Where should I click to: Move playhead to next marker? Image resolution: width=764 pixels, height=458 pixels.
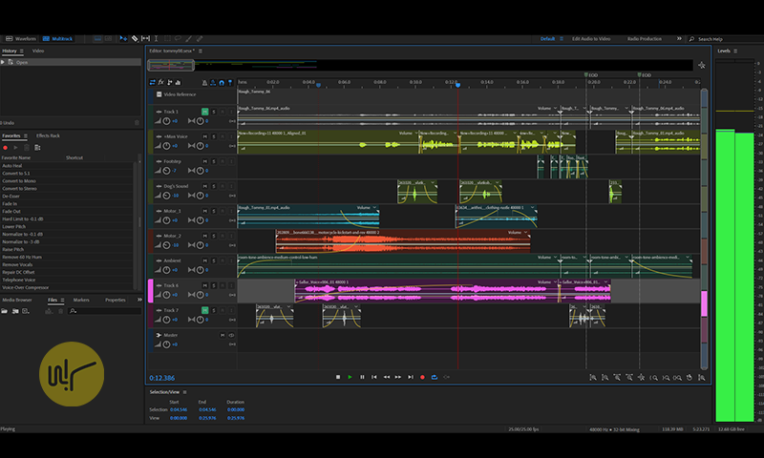(410, 377)
